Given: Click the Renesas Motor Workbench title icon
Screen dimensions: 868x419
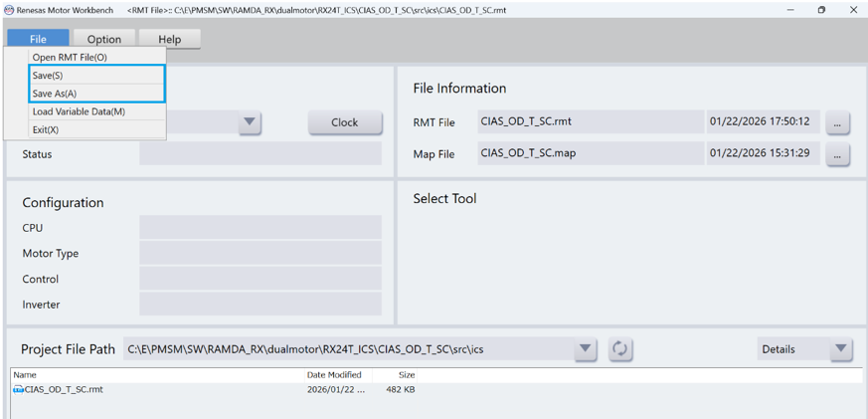Looking at the screenshot, I should coord(8,10).
